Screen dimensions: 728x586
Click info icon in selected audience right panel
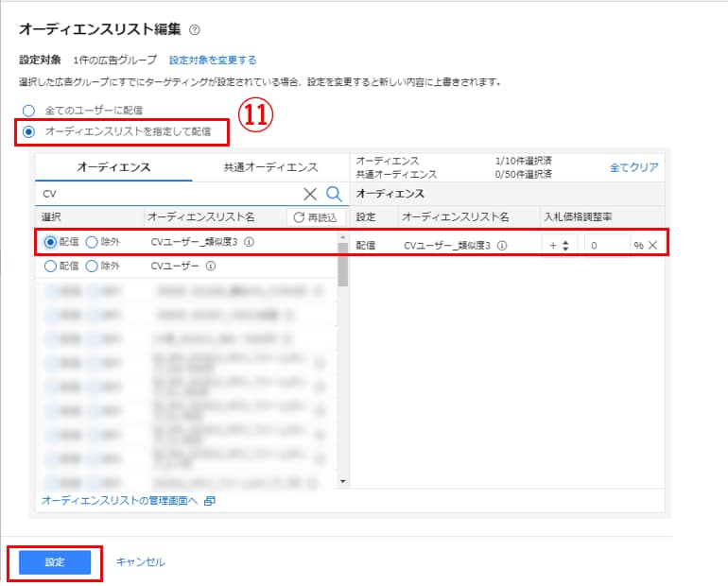[502, 245]
